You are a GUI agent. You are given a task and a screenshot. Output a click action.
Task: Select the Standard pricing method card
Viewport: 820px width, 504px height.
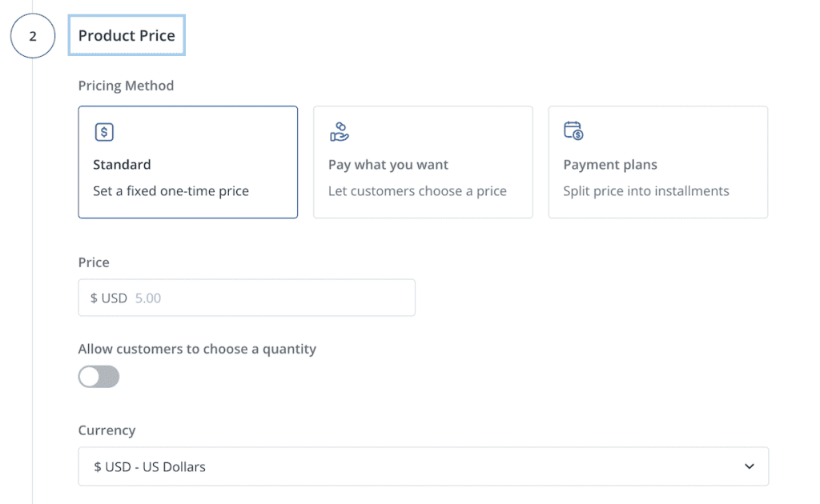click(187, 162)
